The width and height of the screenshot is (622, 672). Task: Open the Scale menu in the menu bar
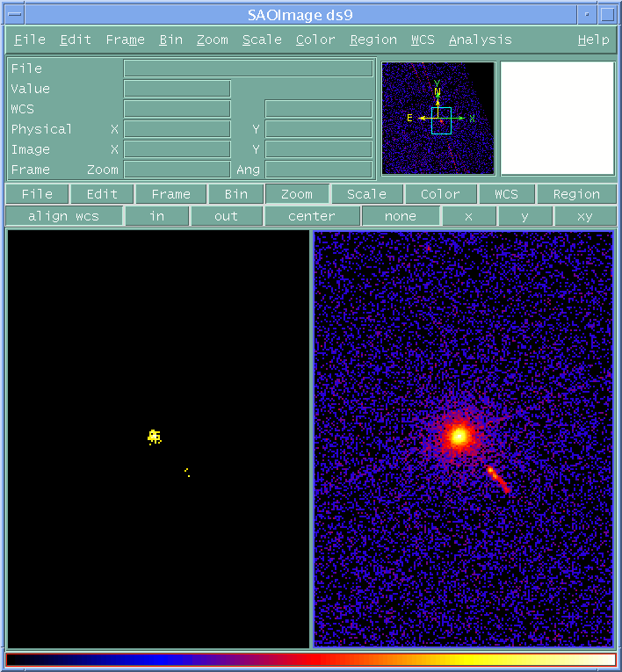pyautogui.click(x=262, y=40)
